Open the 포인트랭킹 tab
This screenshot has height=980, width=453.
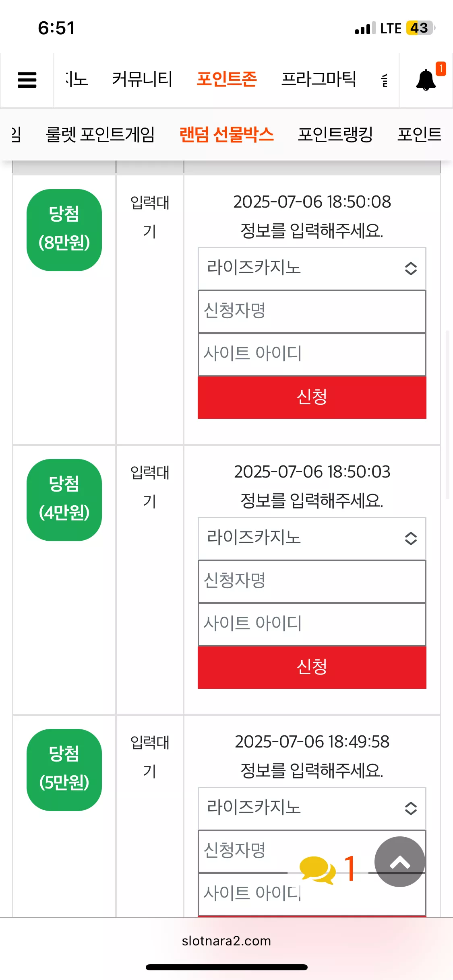335,134
